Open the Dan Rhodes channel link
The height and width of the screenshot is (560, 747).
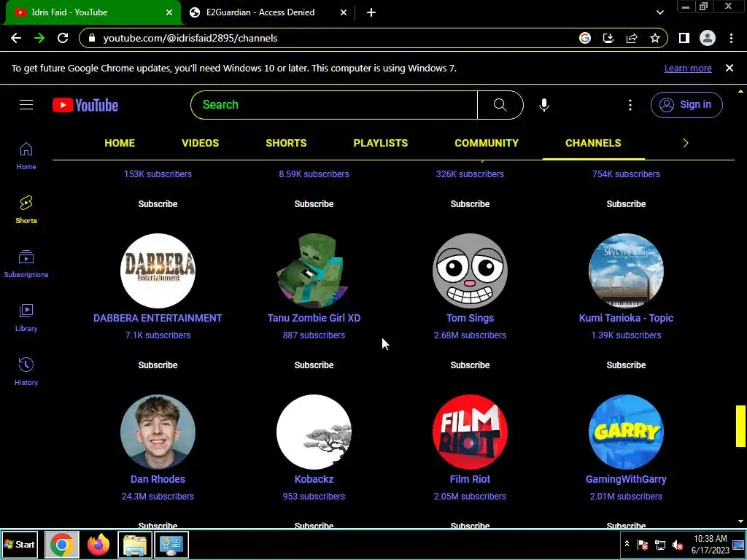pos(158,479)
